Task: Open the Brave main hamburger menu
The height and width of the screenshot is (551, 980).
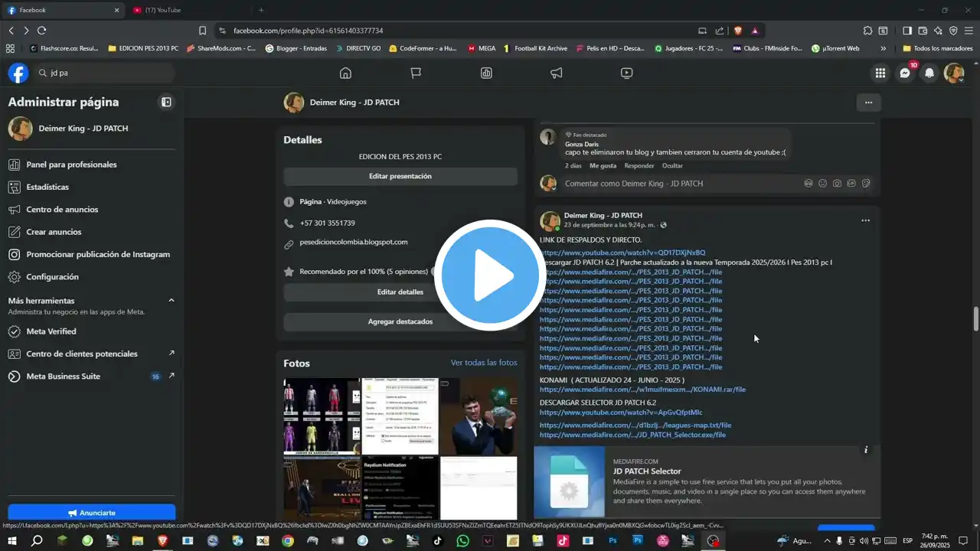Action: pyautogui.click(x=968, y=31)
